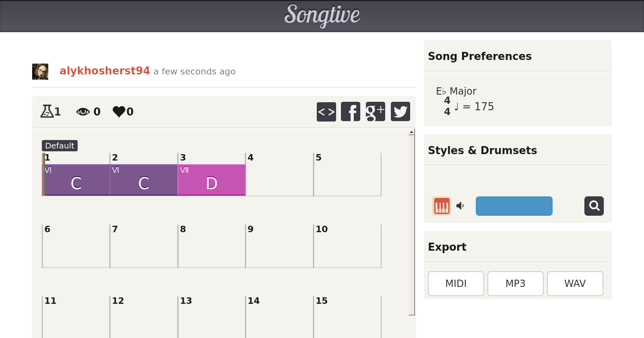
Task: Click the Songtive logo
Action: coord(322,15)
